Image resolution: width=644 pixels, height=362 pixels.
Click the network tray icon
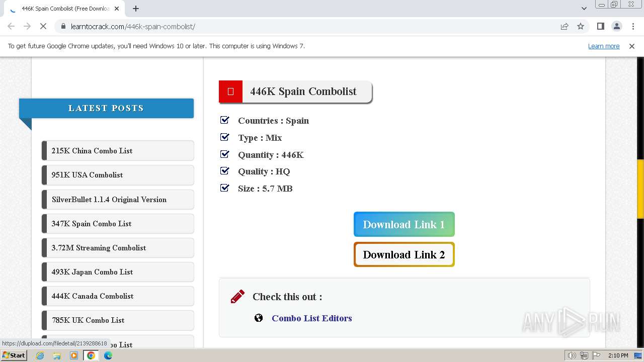tap(584, 355)
